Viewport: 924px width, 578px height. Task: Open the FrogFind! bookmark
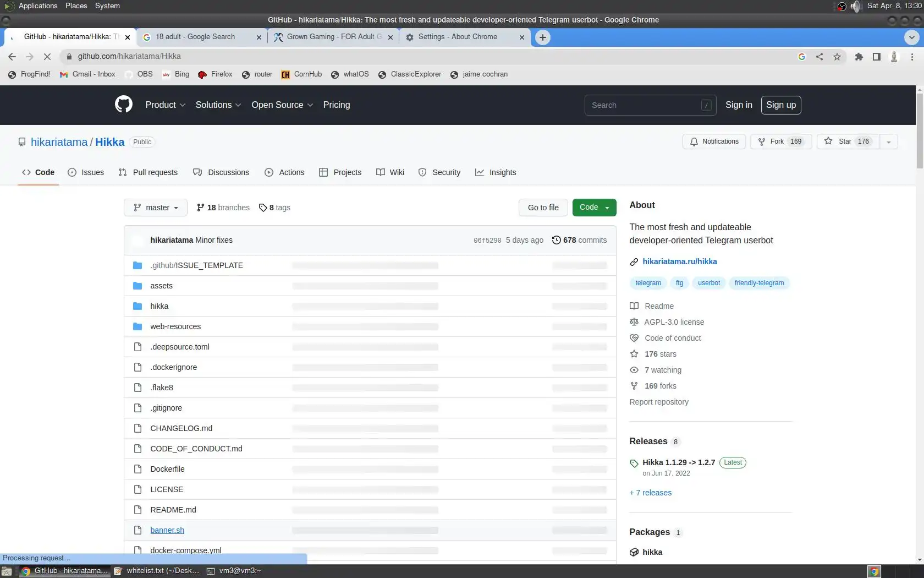click(x=29, y=74)
